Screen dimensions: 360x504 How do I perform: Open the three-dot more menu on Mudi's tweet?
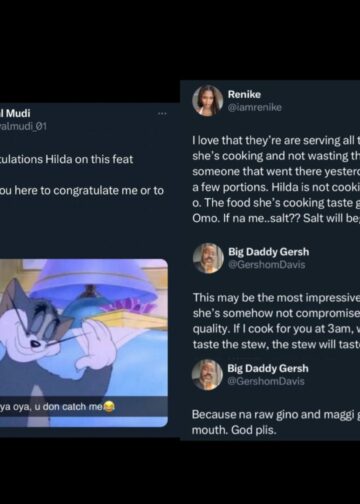162,114
